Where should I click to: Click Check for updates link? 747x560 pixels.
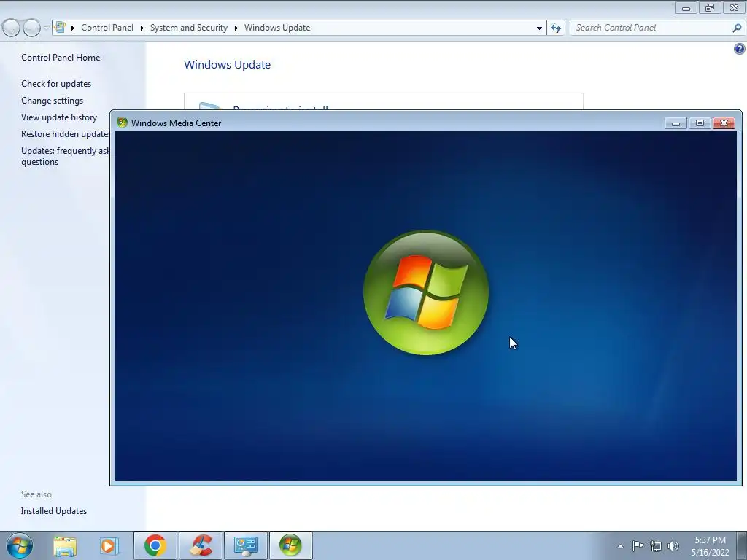coord(56,84)
